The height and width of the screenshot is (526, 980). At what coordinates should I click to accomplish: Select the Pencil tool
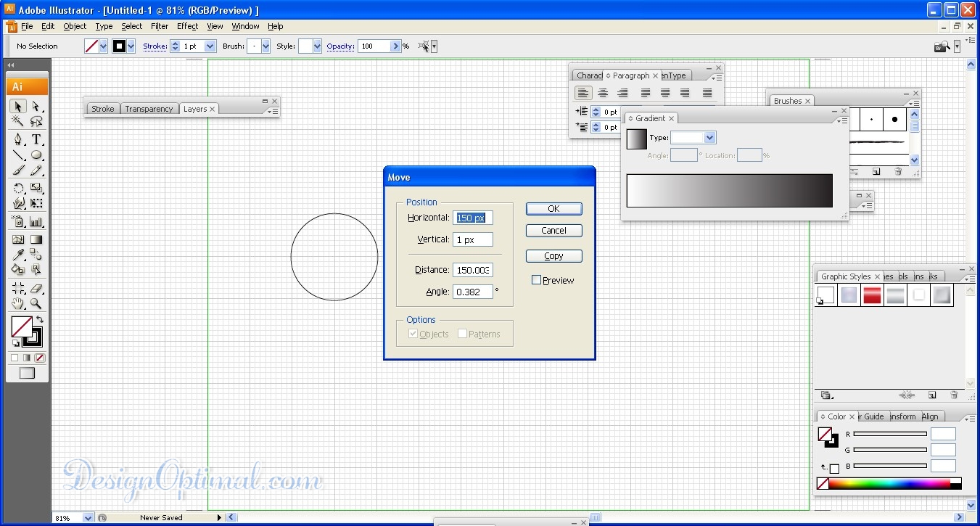(36, 171)
